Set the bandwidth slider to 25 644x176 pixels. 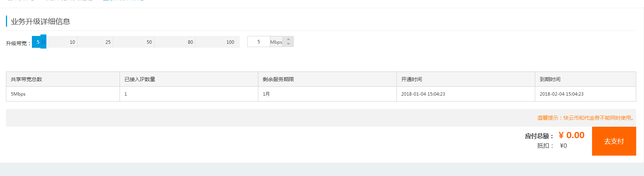point(108,42)
